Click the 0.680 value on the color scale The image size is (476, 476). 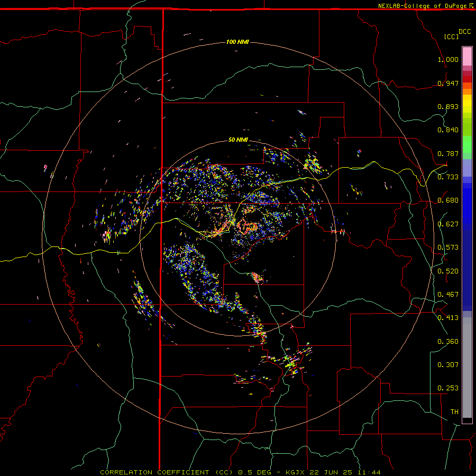point(448,200)
